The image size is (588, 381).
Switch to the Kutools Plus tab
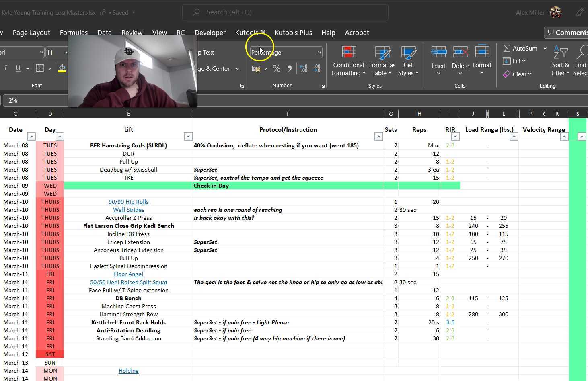tap(293, 33)
